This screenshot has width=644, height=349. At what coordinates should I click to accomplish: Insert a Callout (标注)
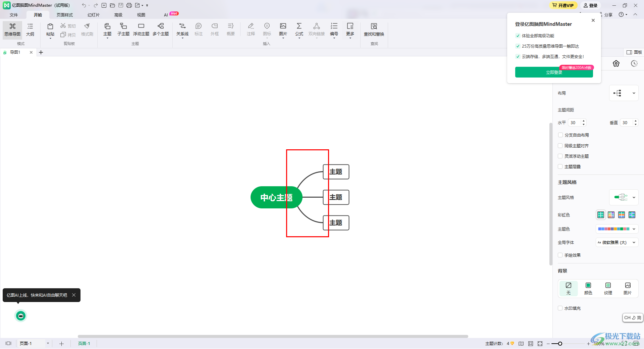(x=199, y=30)
